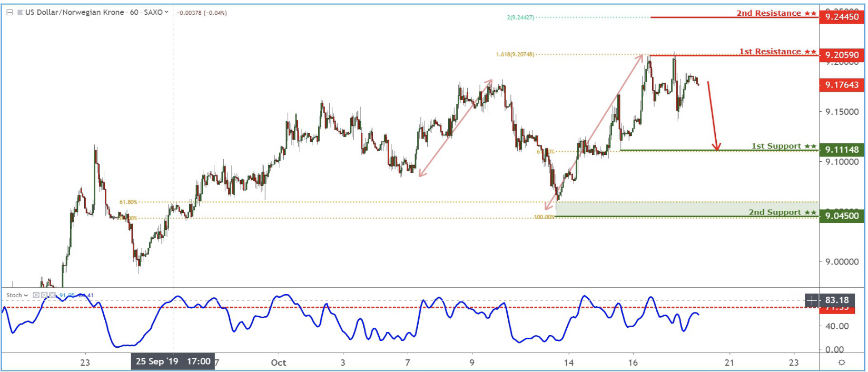Click the chart settings gear at bottom right
868x372 pixels.
pyautogui.click(x=842, y=363)
